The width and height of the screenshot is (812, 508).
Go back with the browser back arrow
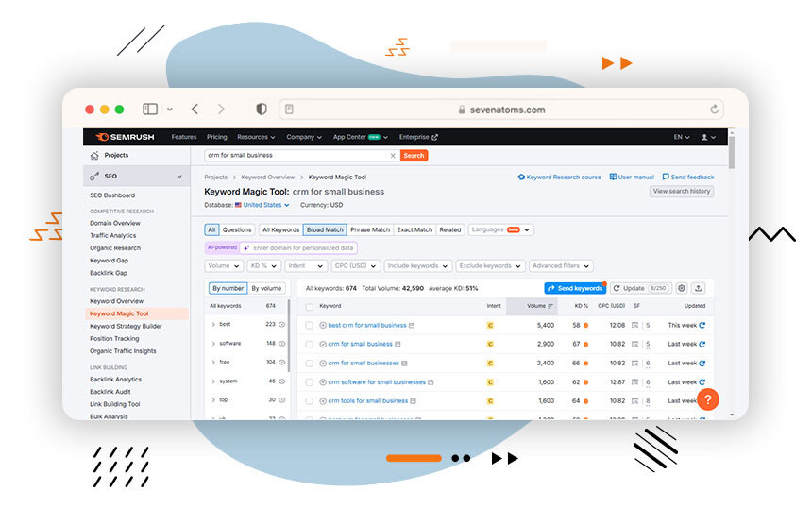click(195, 109)
